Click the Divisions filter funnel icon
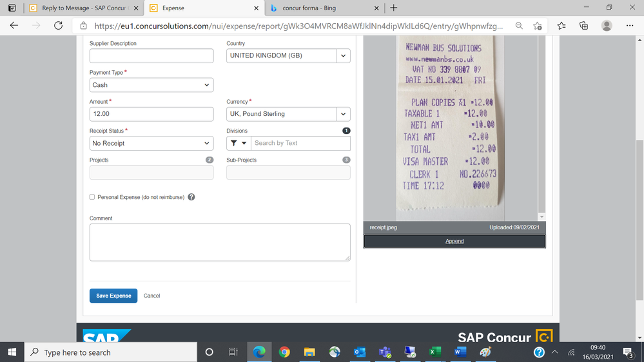The height and width of the screenshot is (362, 644). click(x=234, y=143)
